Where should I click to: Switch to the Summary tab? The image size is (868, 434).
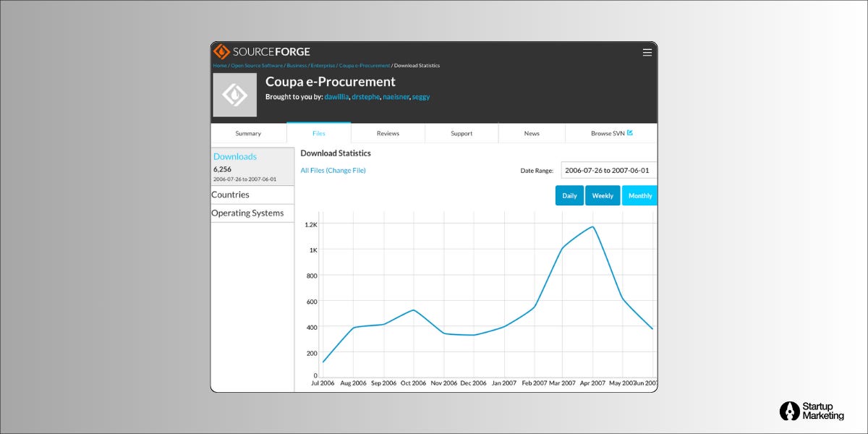[x=248, y=133]
